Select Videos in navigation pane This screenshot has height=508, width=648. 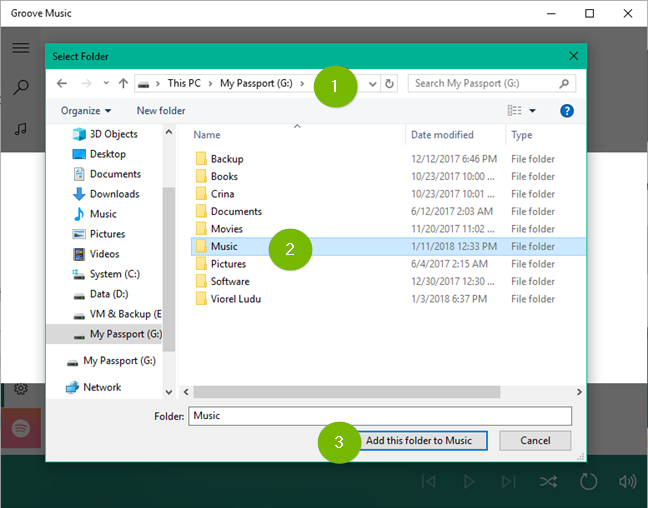coord(96,254)
